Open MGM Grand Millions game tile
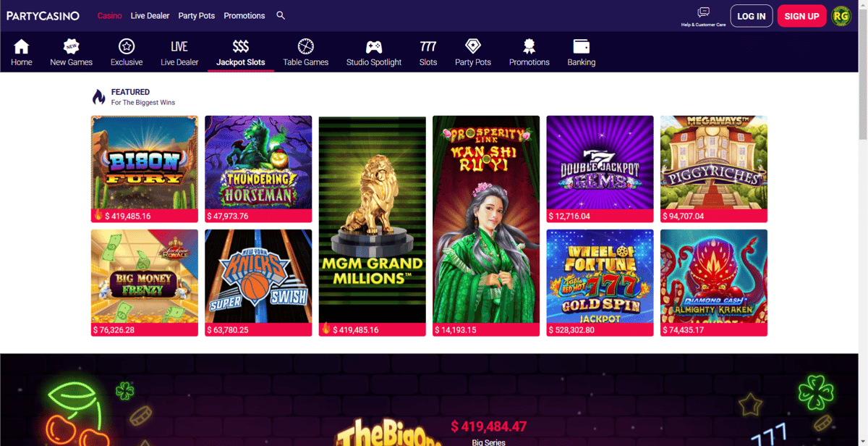Image resolution: width=868 pixels, height=446 pixels. point(373,226)
